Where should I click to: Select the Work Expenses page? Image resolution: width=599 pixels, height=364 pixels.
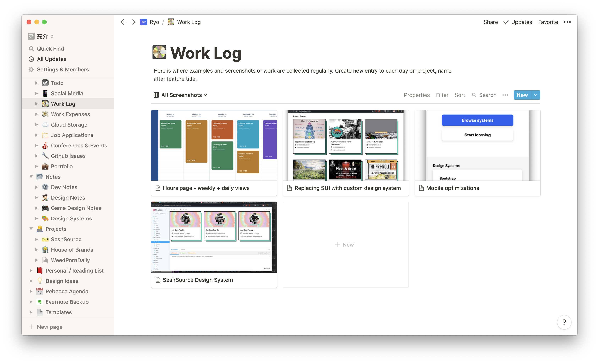click(x=70, y=114)
